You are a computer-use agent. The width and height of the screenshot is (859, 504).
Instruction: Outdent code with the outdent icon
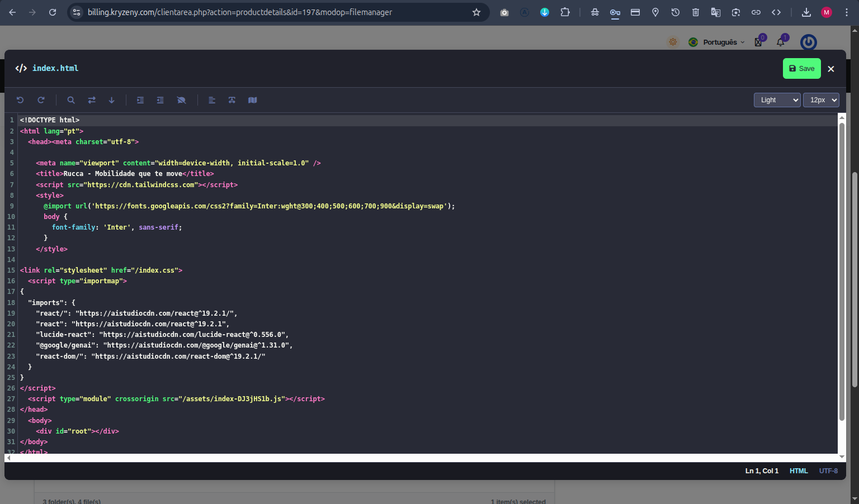click(161, 100)
